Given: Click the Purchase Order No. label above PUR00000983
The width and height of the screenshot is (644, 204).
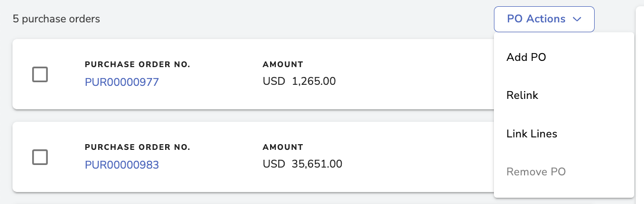Looking at the screenshot, I should coord(138,147).
